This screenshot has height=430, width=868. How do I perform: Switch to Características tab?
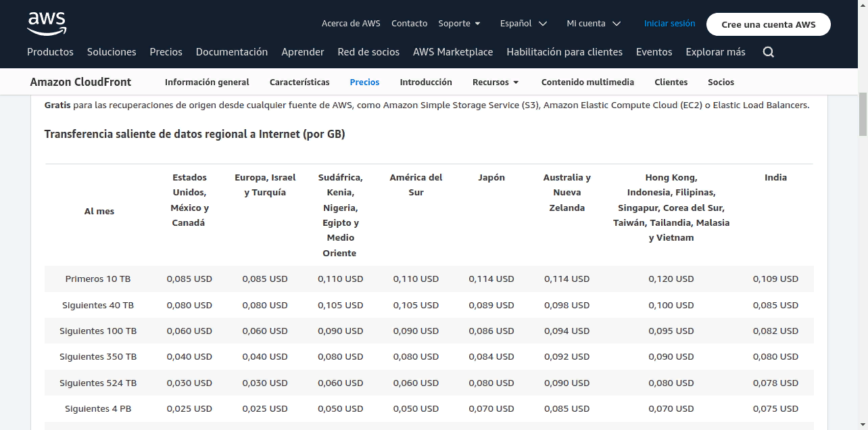pyautogui.click(x=299, y=82)
